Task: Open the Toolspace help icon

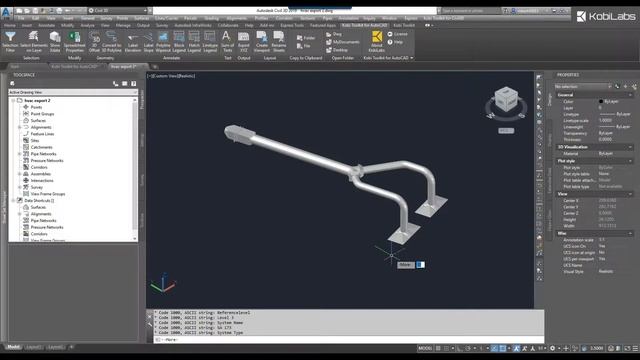Action: (x=133, y=84)
